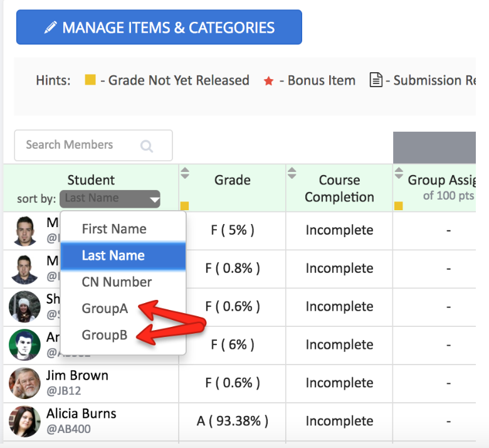Click the Grade column header
Image resolution: width=489 pixels, height=448 pixels.
[x=233, y=180]
